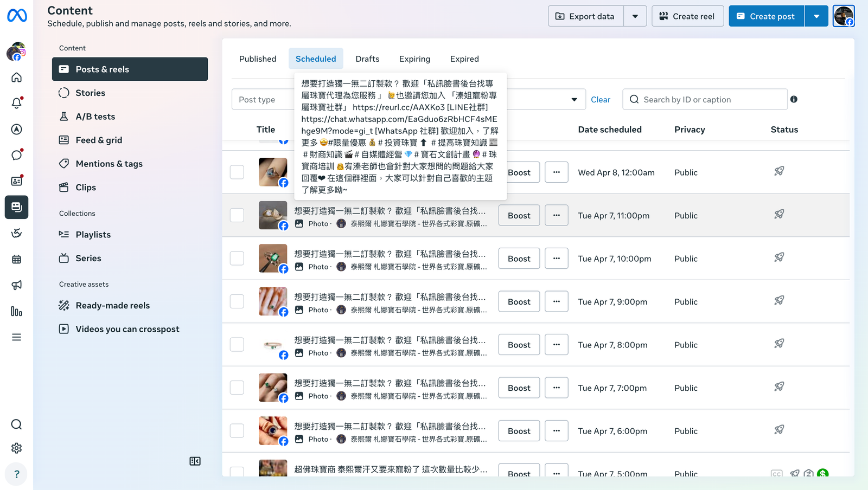This screenshot has height=490, width=868.
Task: Expand the Export data dropdown arrow
Action: pyautogui.click(x=635, y=16)
